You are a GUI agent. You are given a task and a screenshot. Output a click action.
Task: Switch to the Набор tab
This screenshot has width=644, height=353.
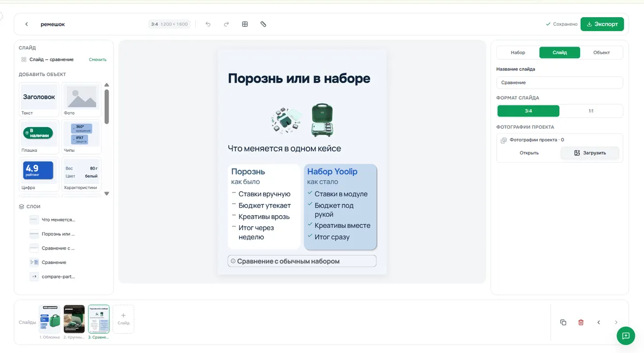click(518, 53)
